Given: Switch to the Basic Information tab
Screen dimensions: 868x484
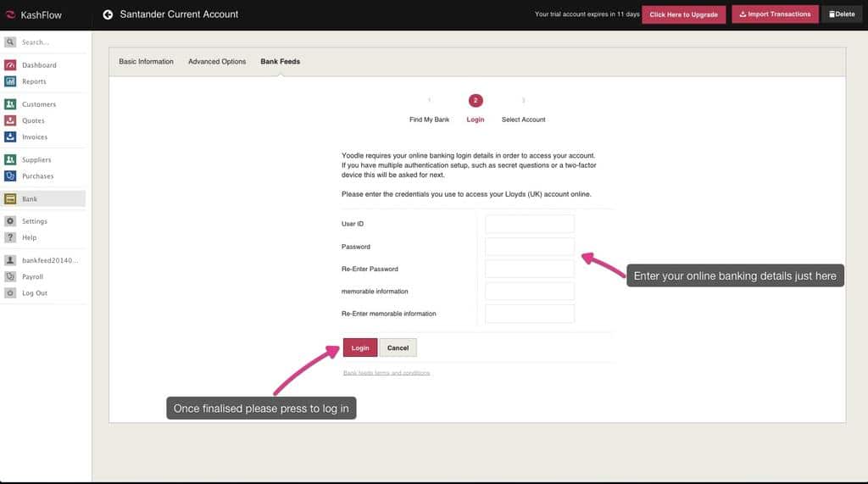Looking at the screenshot, I should pyautogui.click(x=146, y=62).
